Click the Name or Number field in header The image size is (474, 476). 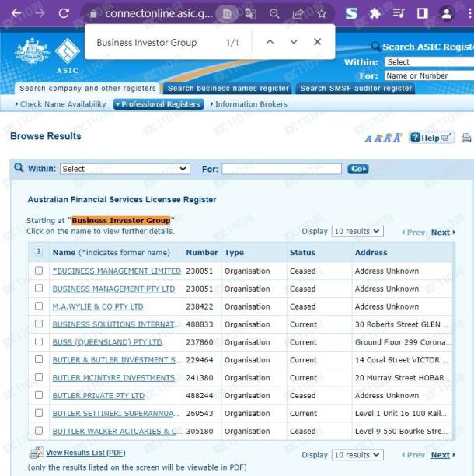(429, 75)
